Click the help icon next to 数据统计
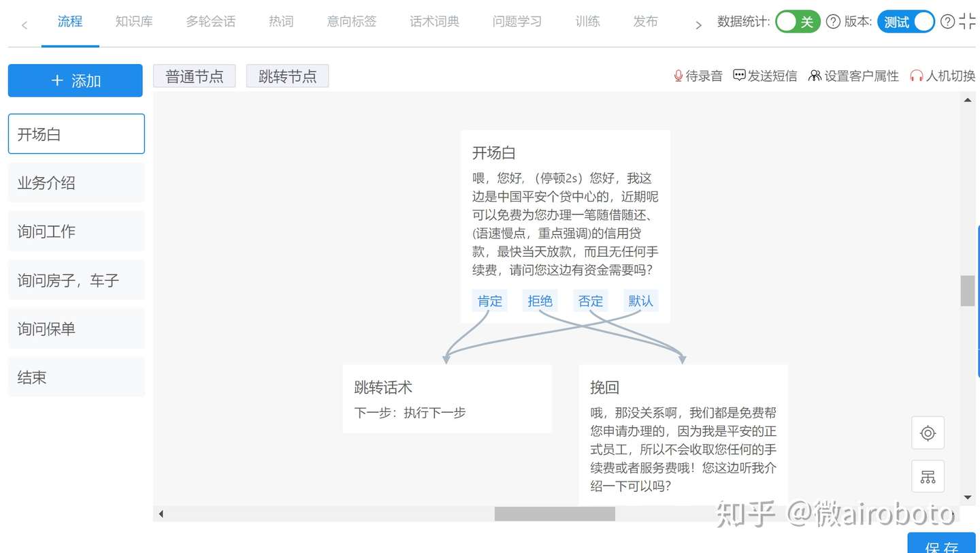The width and height of the screenshot is (980, 553). (x=833, y=22)
